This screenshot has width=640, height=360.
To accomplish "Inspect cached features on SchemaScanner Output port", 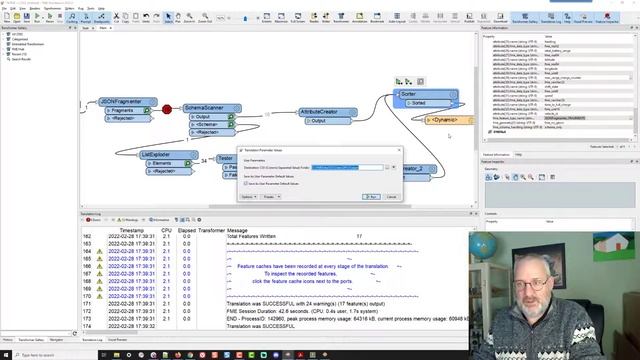I will pyautogui.click(x=231, y=117).
